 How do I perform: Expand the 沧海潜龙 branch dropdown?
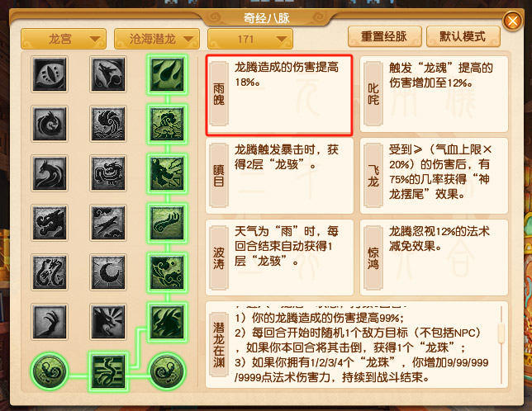tap(157, 39)
